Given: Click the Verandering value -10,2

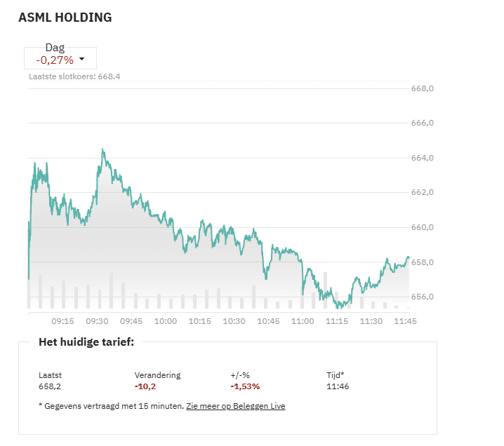Looking at the screenshot, I should 145,386.
